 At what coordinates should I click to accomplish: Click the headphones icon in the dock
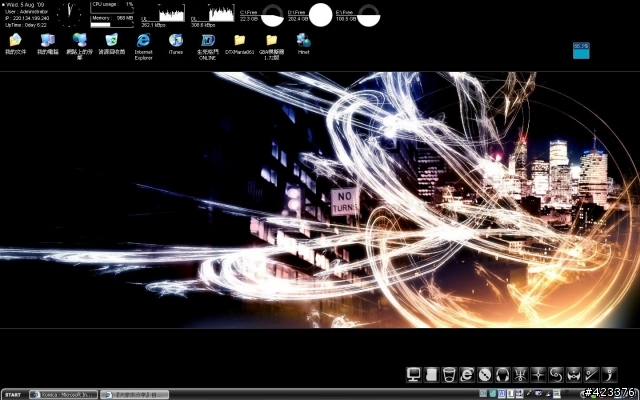click(502, 374)
